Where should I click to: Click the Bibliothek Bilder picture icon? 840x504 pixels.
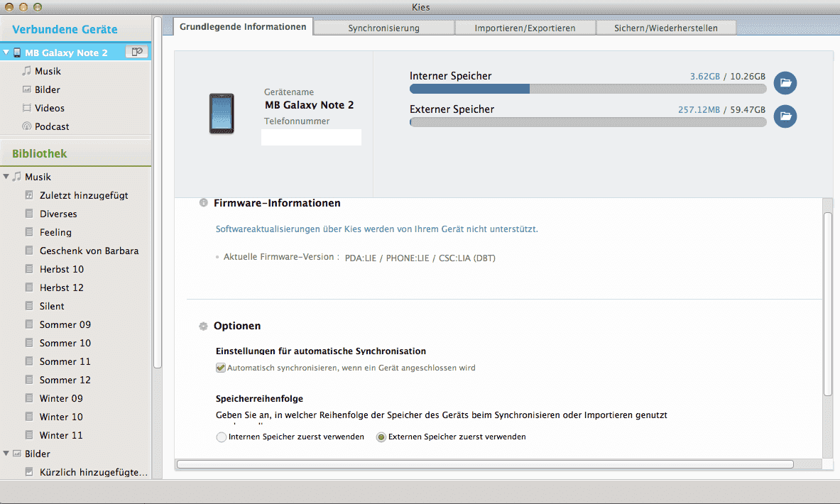(17, 454)
